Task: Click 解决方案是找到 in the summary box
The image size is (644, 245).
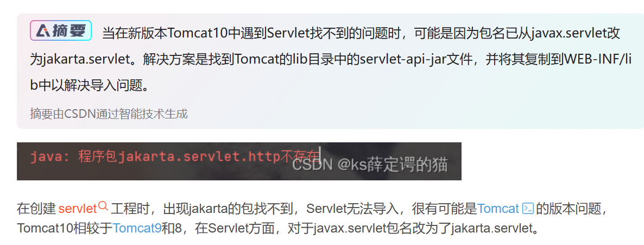Action: 188,59
